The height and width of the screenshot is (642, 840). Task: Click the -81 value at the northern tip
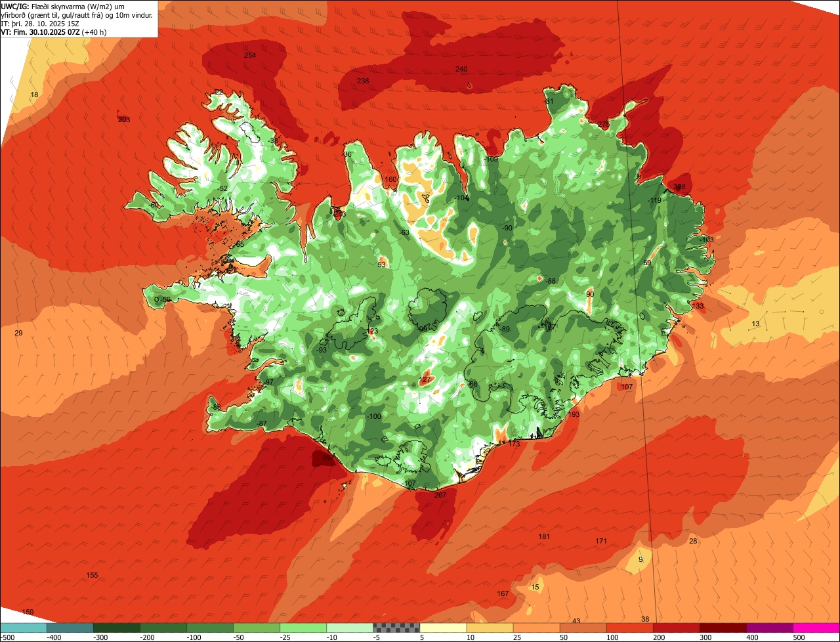coord(549,102)
